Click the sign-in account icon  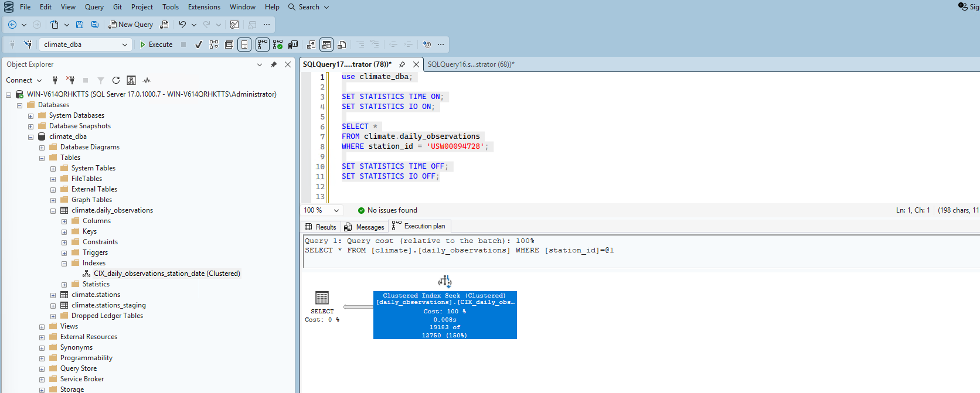click(x=963, y=6)
